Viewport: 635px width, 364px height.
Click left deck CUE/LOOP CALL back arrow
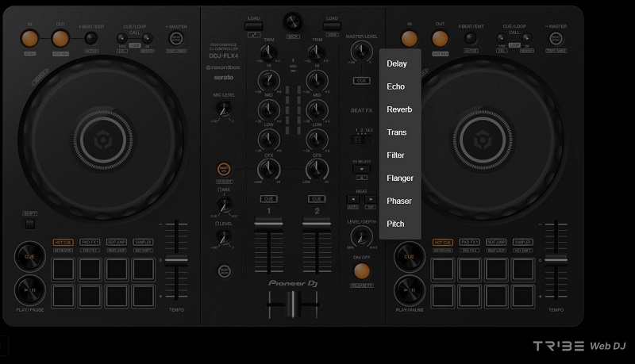pyautogui.click(x=122, y=38)
